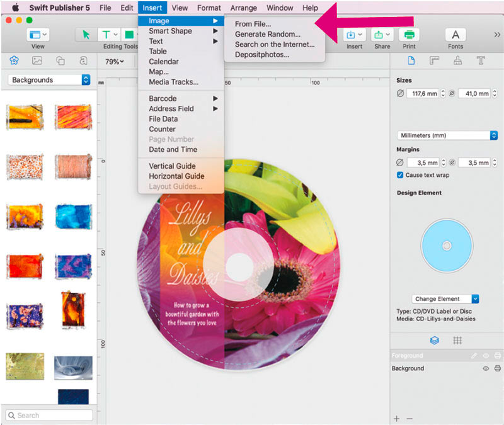This screenshot has width=504, height=425.
Task: Select the arrow selection tool
Action: (x=86, y=35)
